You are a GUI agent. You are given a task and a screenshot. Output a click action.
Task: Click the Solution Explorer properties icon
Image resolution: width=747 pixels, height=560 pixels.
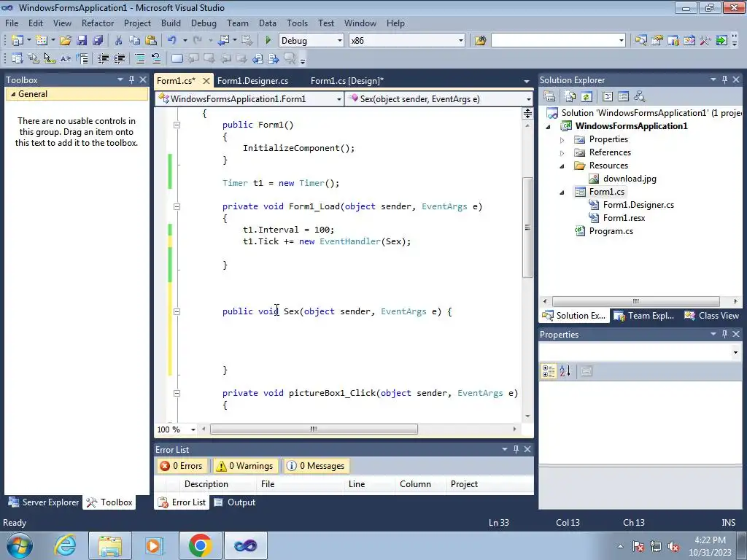click(549, 97)
